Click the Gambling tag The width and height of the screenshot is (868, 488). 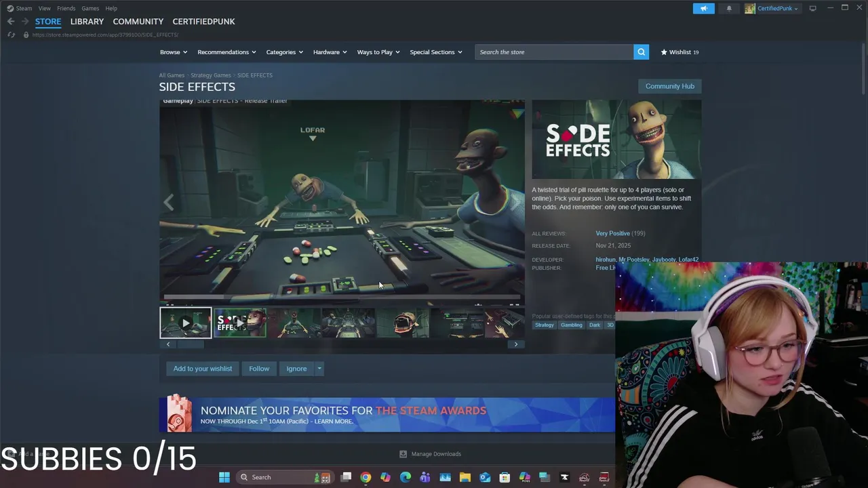click(572, 325)
